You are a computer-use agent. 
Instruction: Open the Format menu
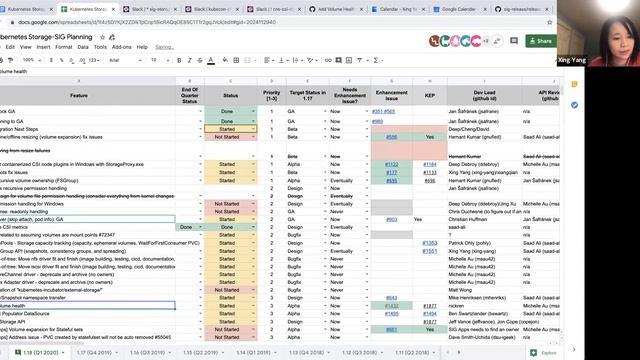pos(64,47)
